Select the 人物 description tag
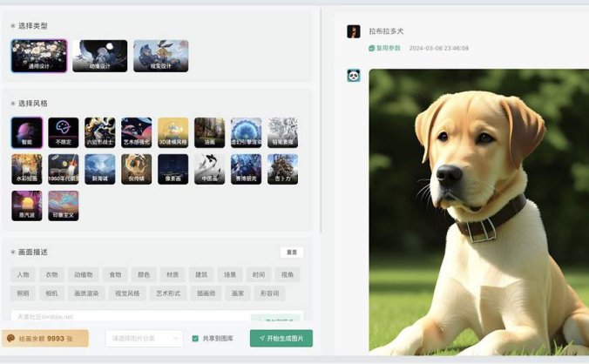 (23, 274)
